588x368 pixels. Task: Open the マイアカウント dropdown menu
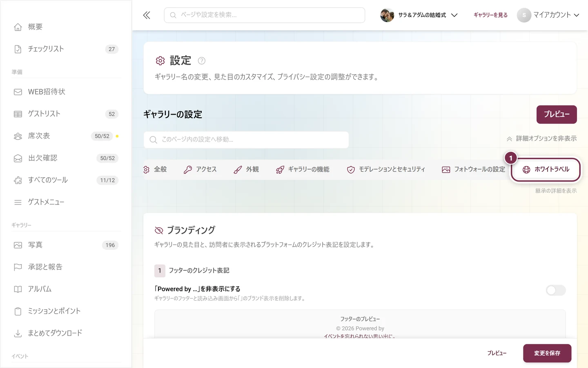click(548, 15)
